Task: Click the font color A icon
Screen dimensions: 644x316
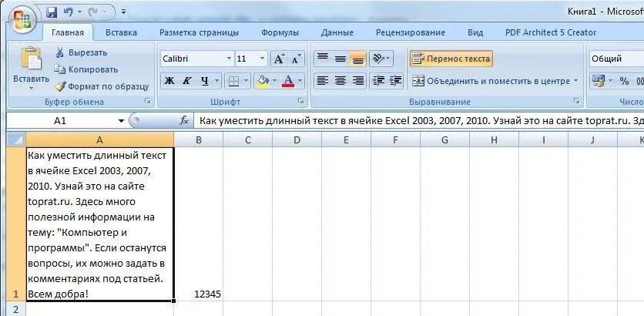Action: [288, 81]
